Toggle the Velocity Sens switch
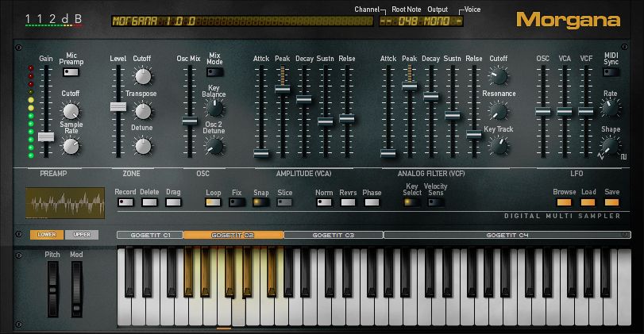 click(436, 202)
